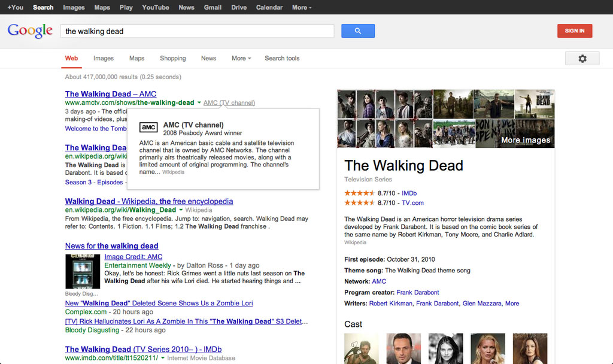
Task: Open Gmail from the top navigation bar
Action: [213, 7]
